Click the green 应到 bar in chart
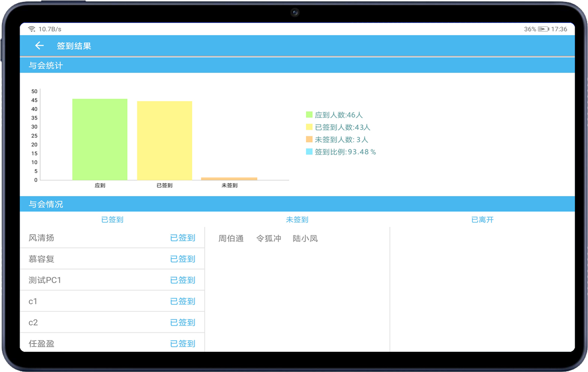This screenshot has height=372, width=588. point(100,140)
